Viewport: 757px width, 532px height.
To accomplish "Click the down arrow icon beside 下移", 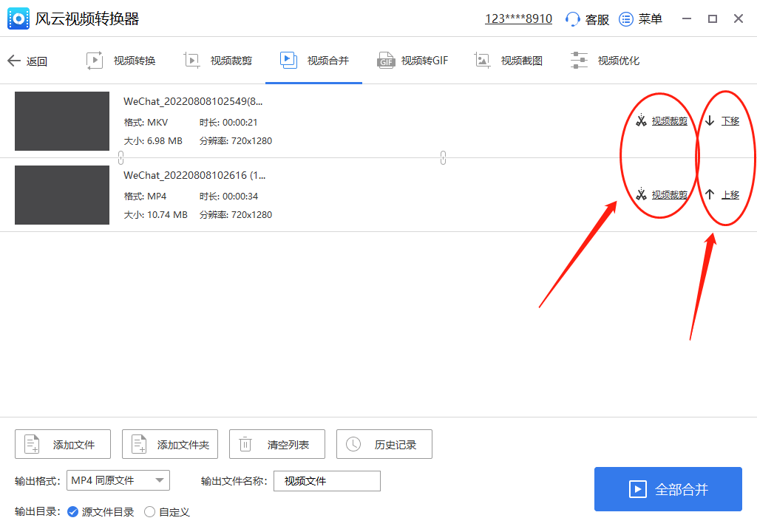I will point(709,120).
